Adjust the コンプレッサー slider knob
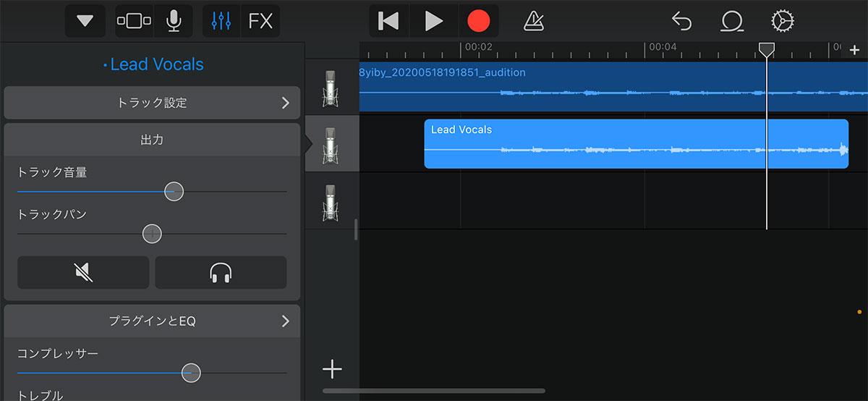This screenshot has height=401, width=868. 191,373
